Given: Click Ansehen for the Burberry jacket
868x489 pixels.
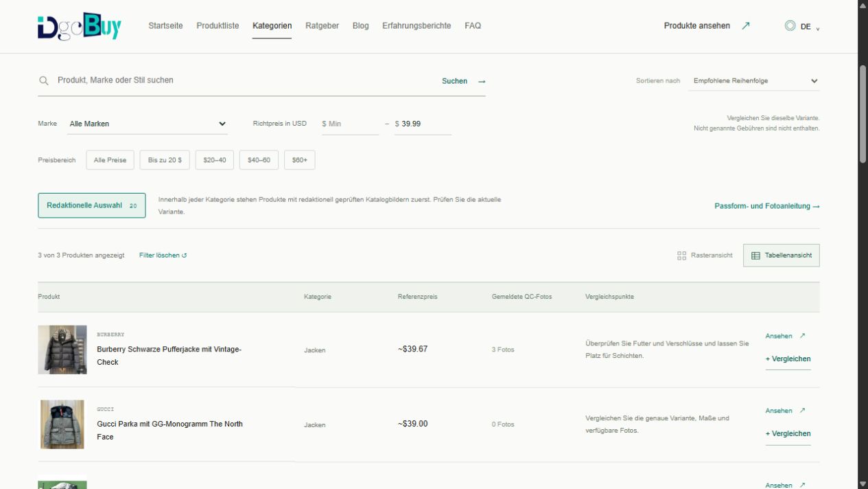Looking at the screenshot, I should [786, 336].
